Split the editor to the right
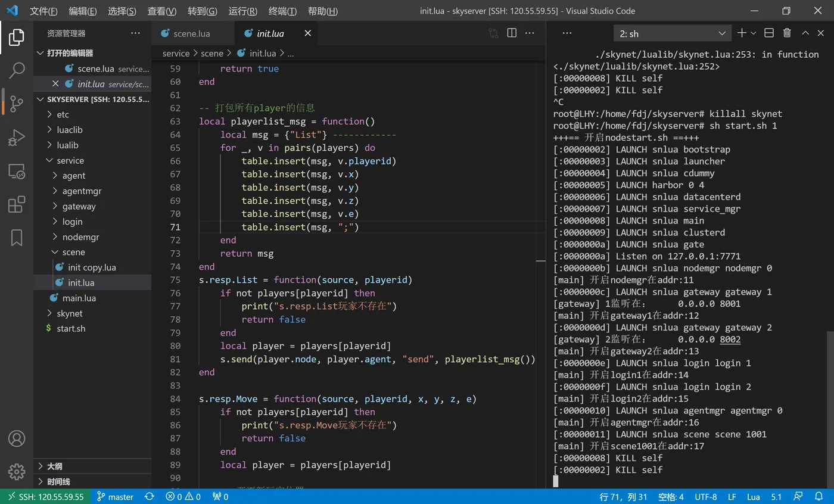Viewport: 834px width, 504px height. pos(512,33)
